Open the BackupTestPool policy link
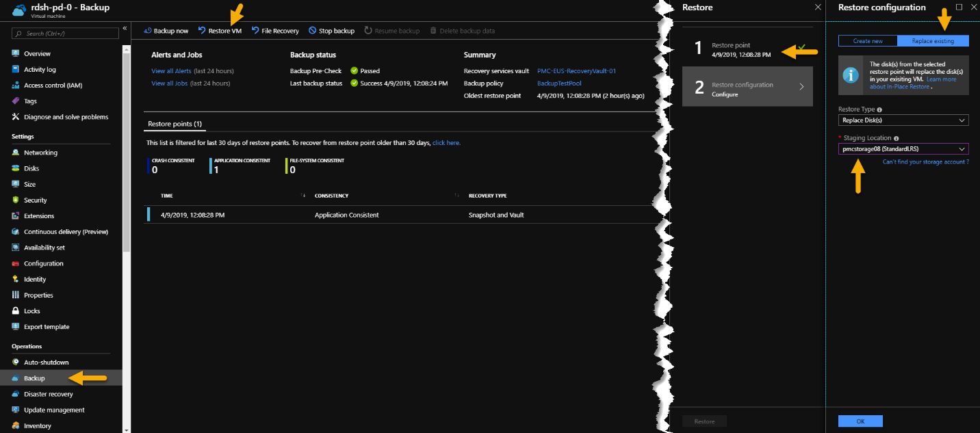980x433 pixels. point(559,83)
